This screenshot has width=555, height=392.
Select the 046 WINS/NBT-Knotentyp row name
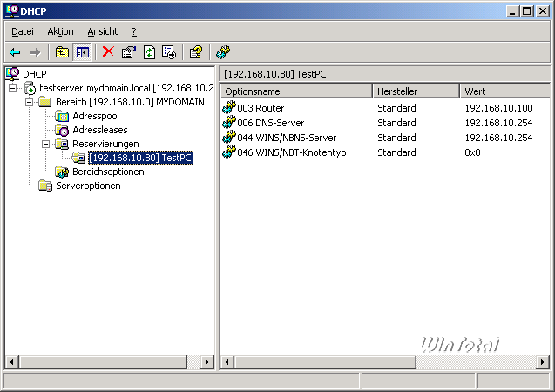(x=292, y=152)
